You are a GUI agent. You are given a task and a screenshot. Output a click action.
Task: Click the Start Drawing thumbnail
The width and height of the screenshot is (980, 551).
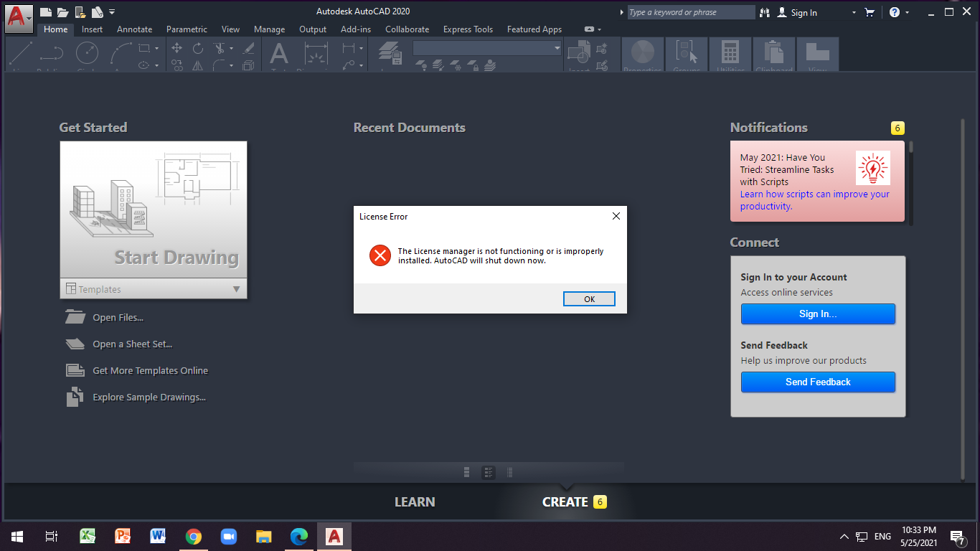[154, 209]
